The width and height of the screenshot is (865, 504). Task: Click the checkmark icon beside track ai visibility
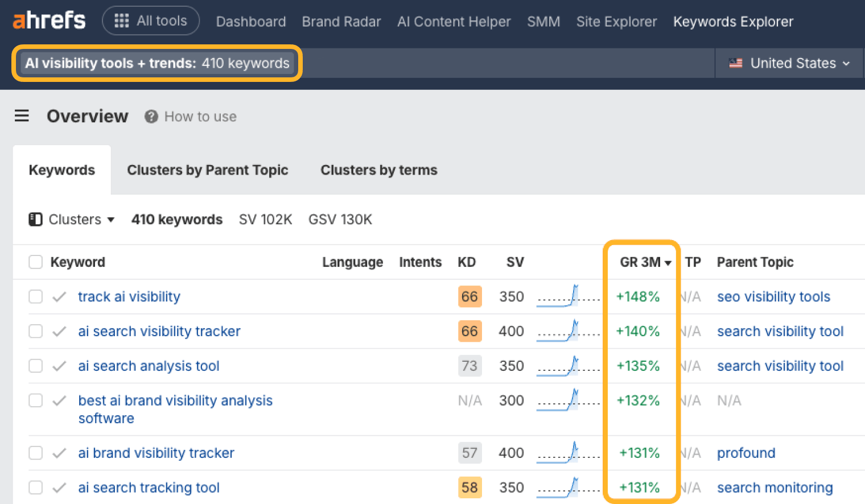click(59, 297)
